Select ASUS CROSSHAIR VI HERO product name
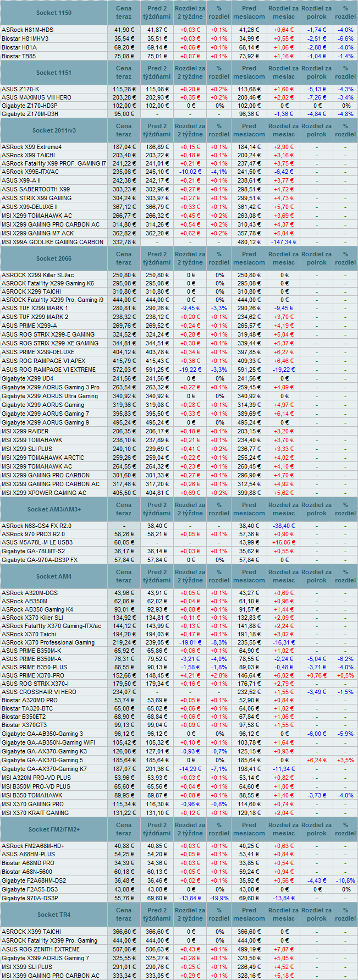Image resolution: width=358 pixels, height=980 pixels. click(x=39, y=692)
